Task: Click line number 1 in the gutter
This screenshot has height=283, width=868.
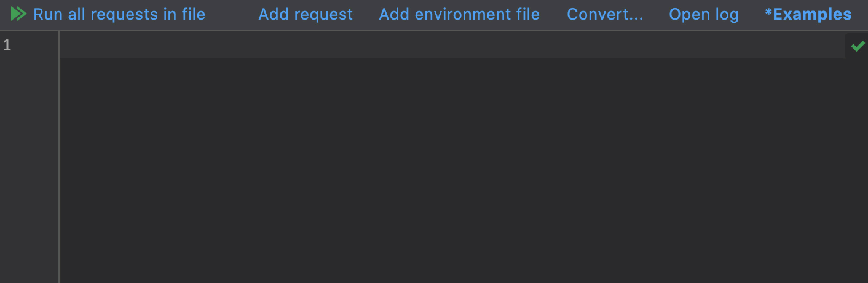Action: (7, 45)
